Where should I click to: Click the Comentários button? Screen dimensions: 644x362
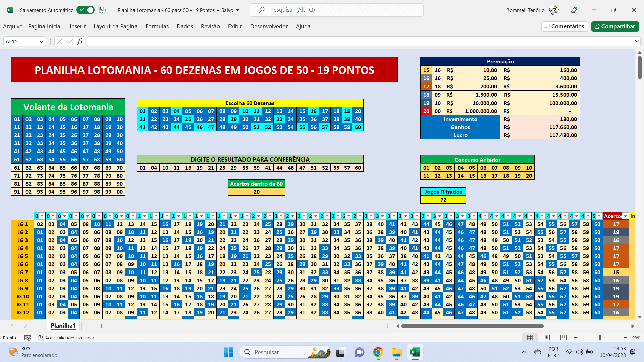point(565,26)
